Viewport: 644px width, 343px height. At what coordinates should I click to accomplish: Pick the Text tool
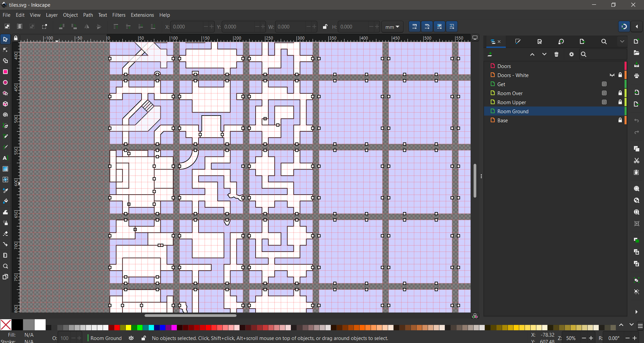5,158
